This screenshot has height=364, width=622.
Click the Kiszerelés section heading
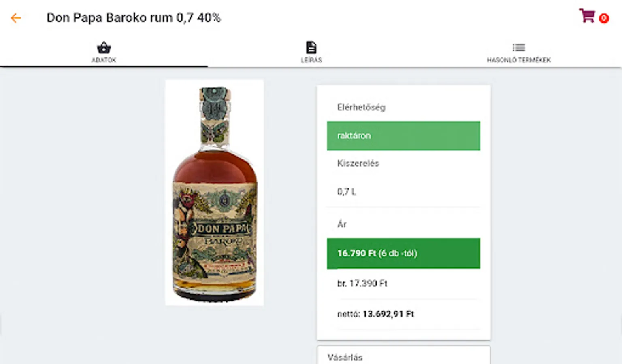[358, 163]
